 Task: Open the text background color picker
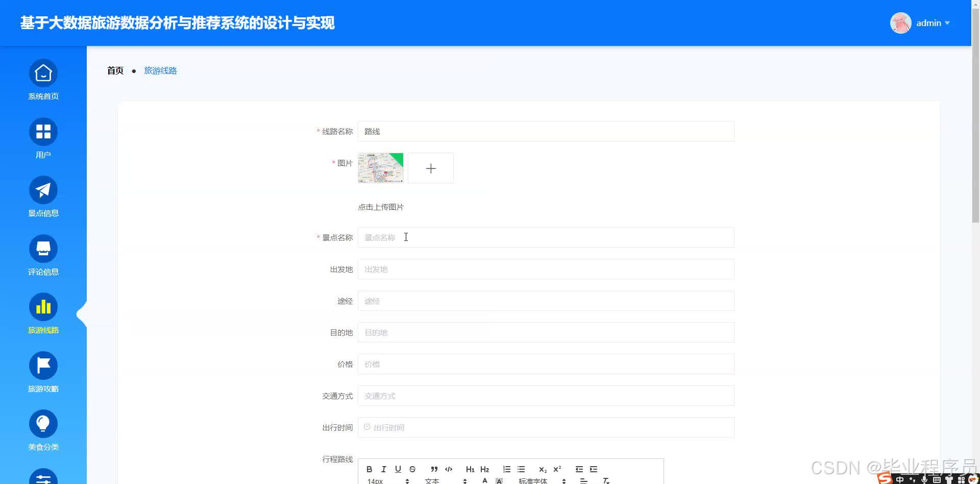499,480
